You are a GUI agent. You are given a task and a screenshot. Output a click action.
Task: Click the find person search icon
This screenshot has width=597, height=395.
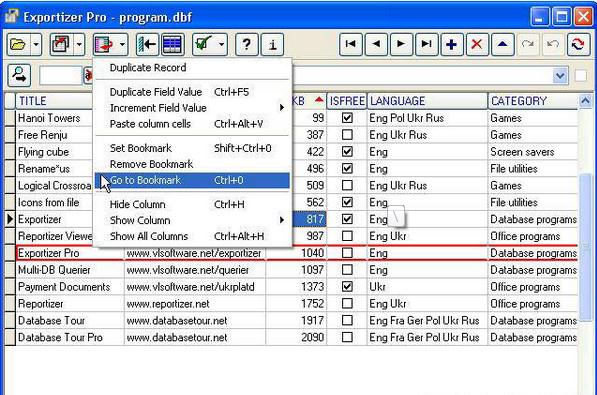coord(19,75)
